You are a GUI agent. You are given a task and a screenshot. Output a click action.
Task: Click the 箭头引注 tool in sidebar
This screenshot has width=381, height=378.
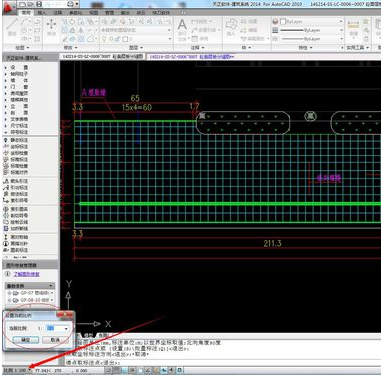coord(16,181)
